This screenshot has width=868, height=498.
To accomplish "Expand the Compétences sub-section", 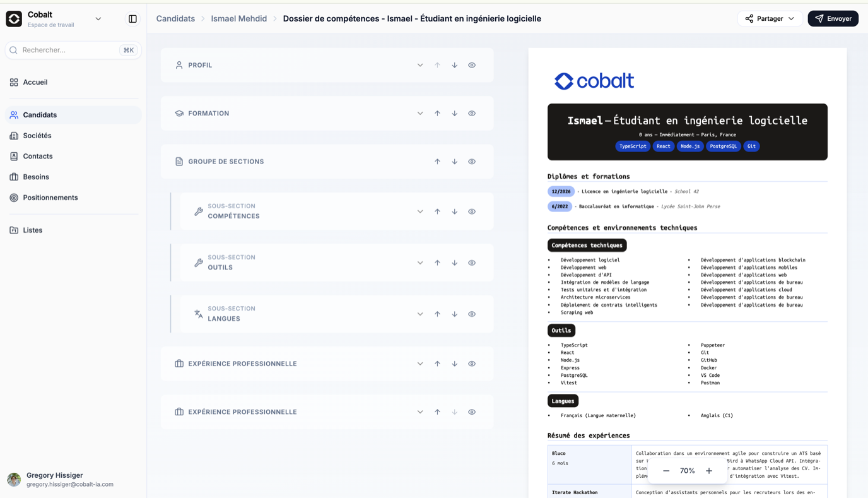I will pos(420,211).
